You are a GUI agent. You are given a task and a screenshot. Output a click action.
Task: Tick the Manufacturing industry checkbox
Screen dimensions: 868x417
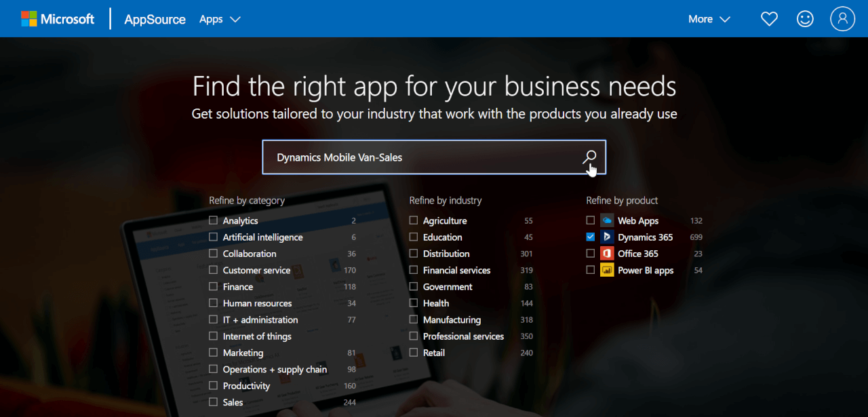pos(414,319)
